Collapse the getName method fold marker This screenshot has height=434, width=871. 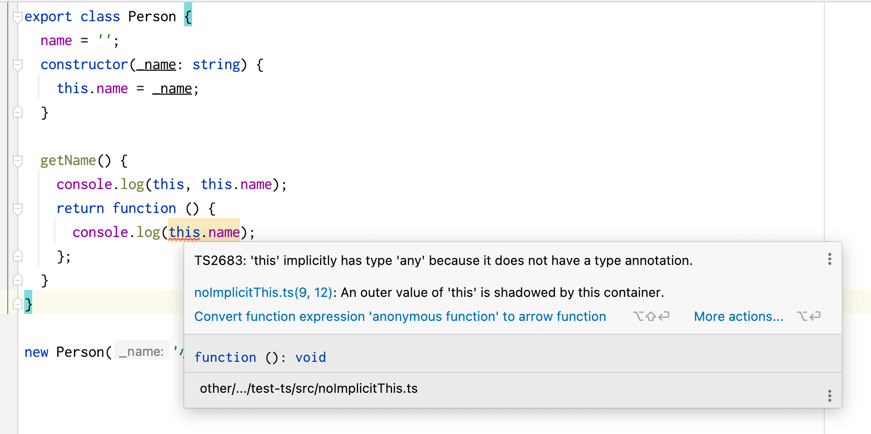click(x=18, y=161)
